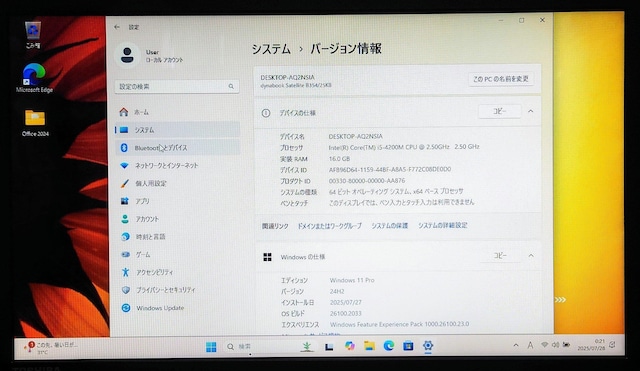Open ドメインまたはワークグループ link
Viewport: 640px width, 371px height.
pyautogui.click(x=329, y=226)
